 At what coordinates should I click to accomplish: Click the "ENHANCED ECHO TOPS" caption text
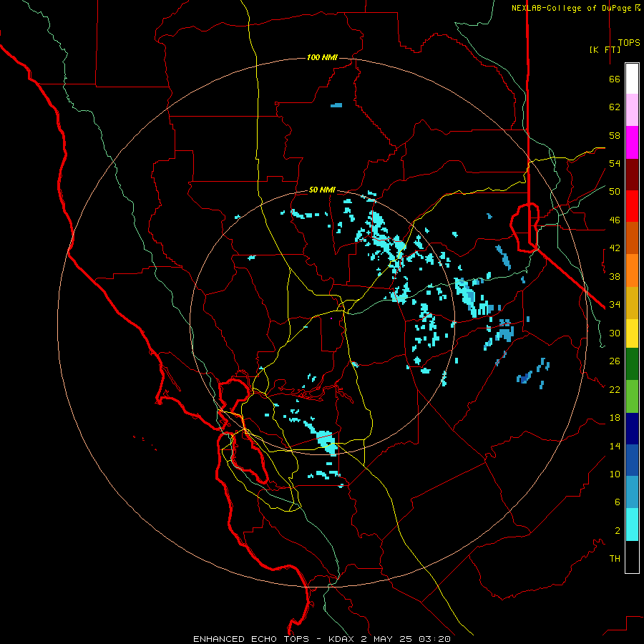coord(251,639)
